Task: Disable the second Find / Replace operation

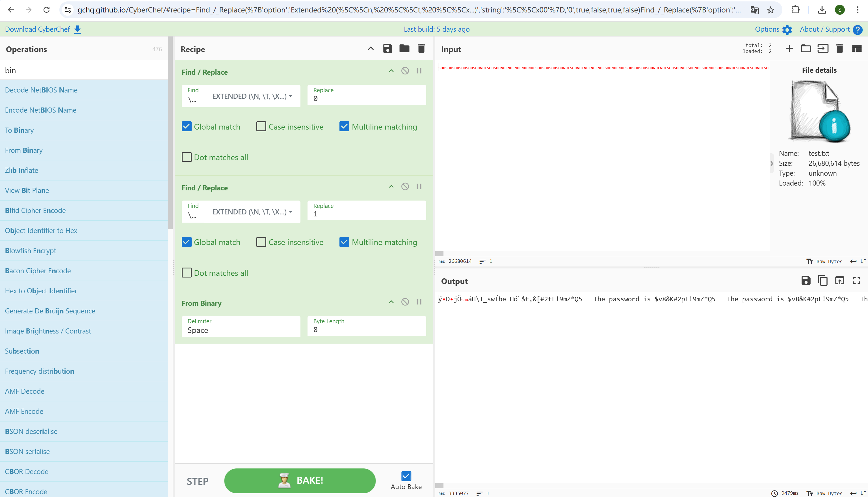Action: [x=405, y=186]
